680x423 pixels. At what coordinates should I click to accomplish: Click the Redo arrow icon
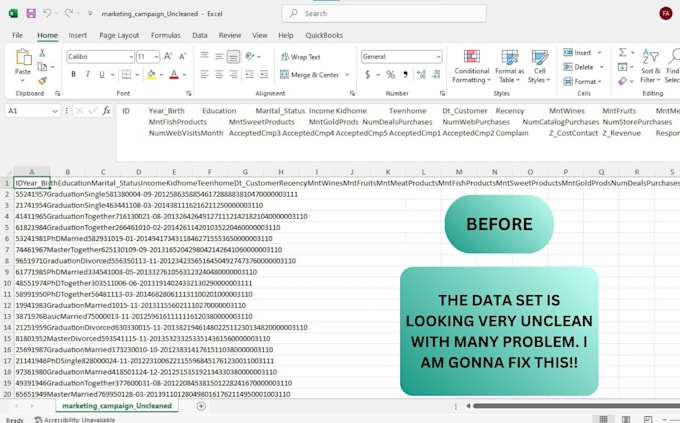click(69, 13)
